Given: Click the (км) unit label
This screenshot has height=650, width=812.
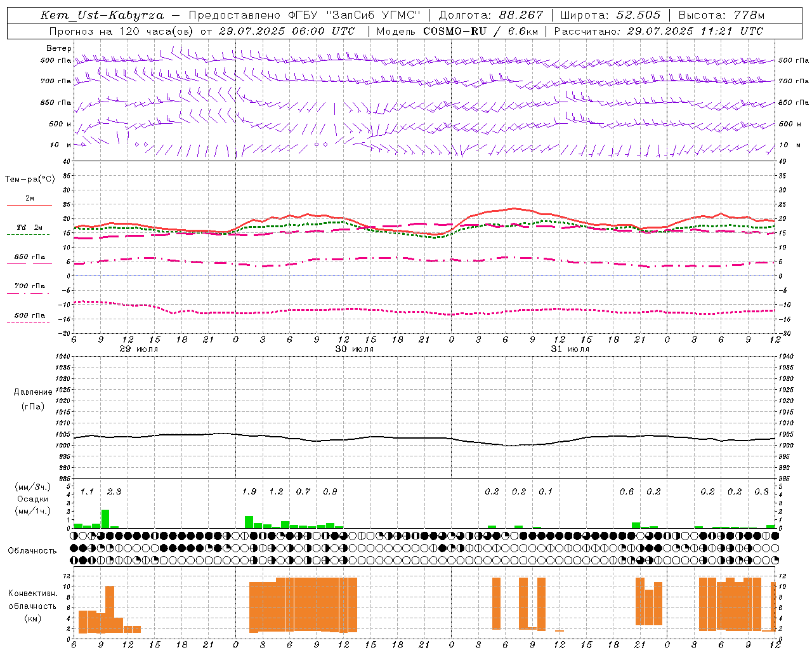Looking at the screenshot, I should 32,618.
